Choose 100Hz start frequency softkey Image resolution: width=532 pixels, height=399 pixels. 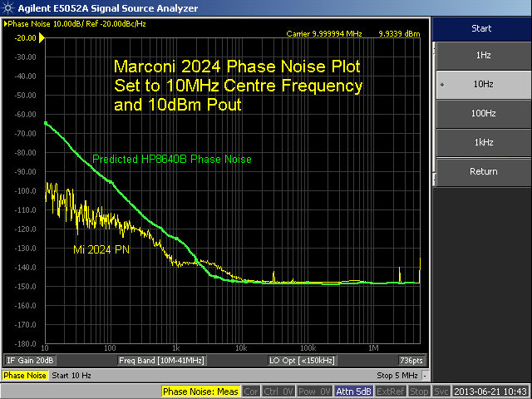tap(484, 113)
